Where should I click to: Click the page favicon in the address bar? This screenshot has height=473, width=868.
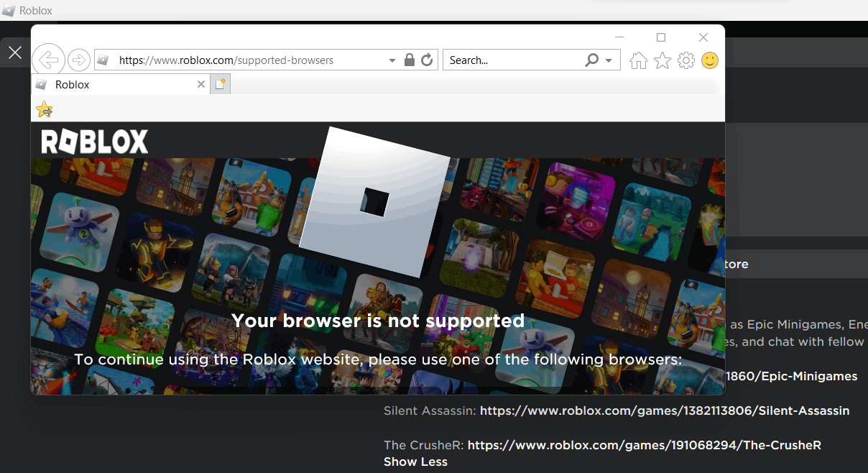(x=103, y=60)
